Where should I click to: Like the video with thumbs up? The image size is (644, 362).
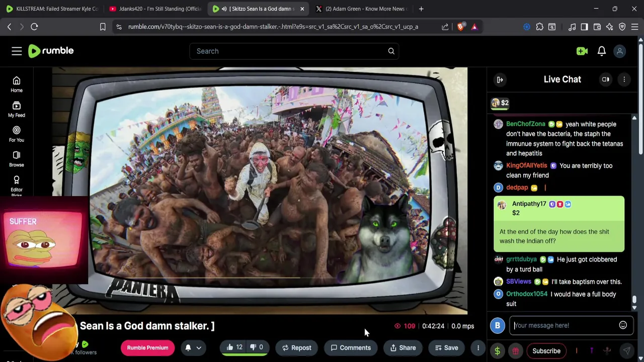point(234,347)
